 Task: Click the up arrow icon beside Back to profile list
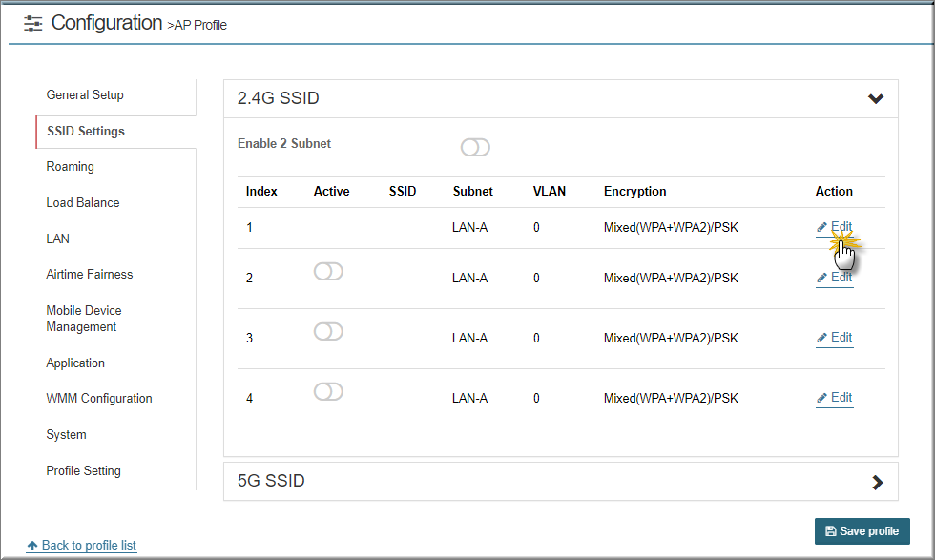coord(32,546)
